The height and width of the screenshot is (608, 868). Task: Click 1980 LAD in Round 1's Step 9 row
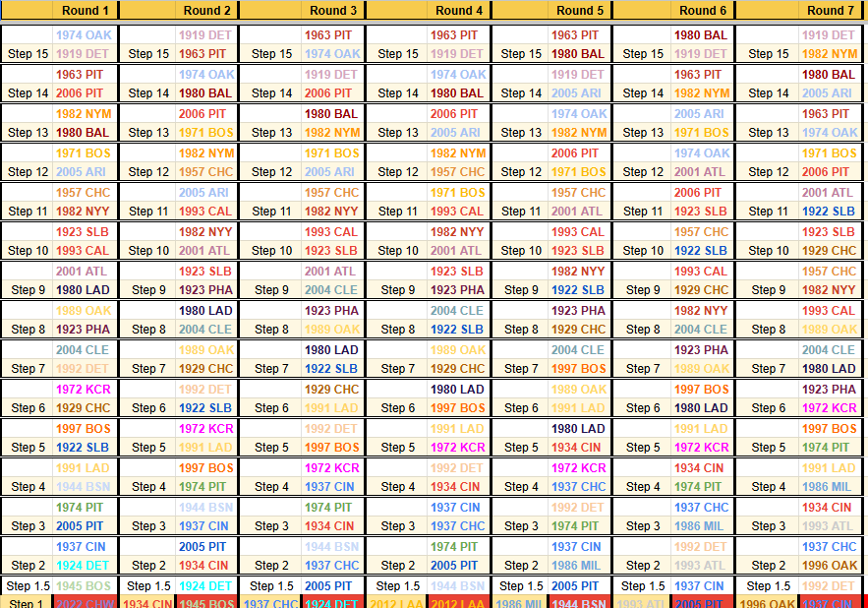click(x=83, y=290)
